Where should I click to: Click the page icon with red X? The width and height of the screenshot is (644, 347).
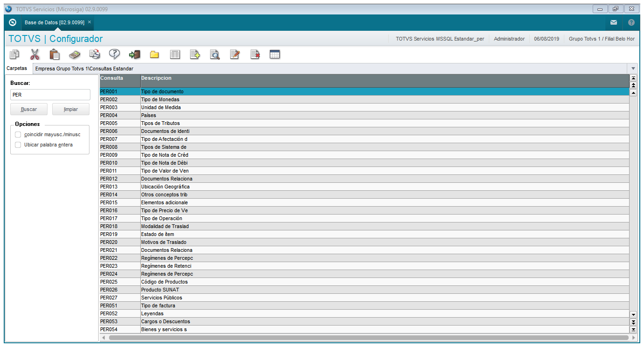pos(255,55)
